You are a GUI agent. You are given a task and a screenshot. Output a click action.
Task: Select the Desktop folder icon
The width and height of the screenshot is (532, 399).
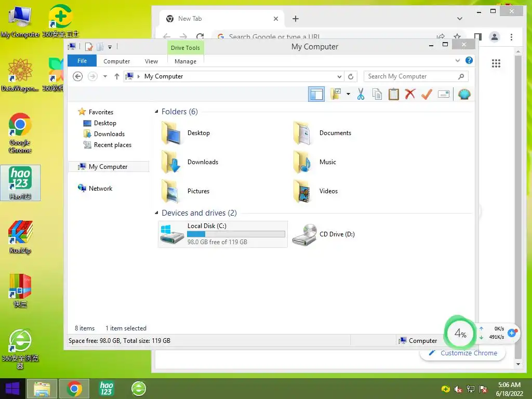coord(171,133)
